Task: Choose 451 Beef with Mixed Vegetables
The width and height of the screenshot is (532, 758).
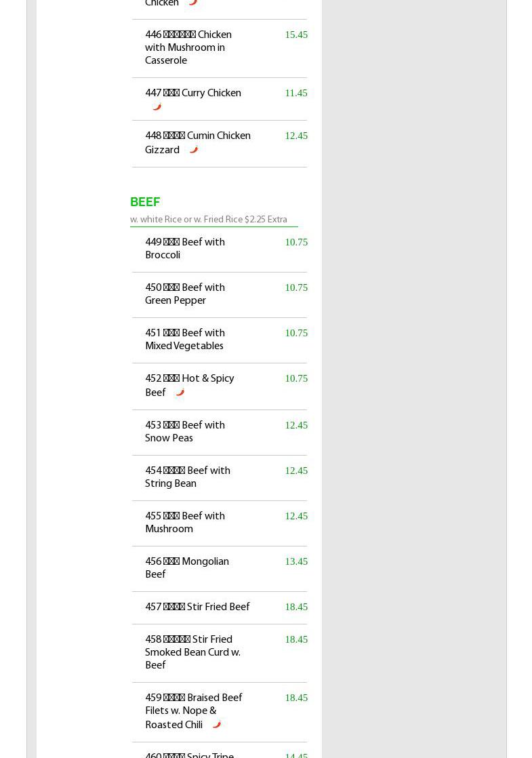Action: tap(184, 340)
